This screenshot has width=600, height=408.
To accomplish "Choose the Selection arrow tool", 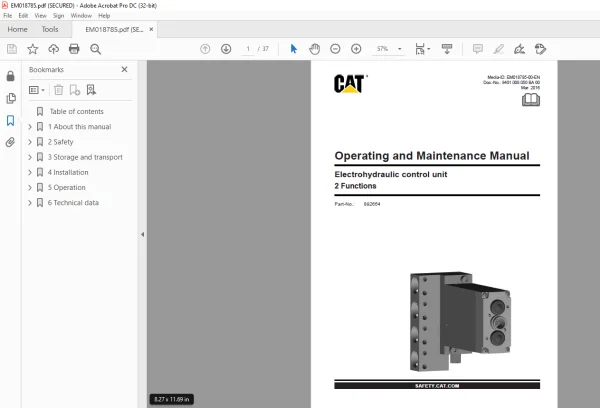I will 293,49.
